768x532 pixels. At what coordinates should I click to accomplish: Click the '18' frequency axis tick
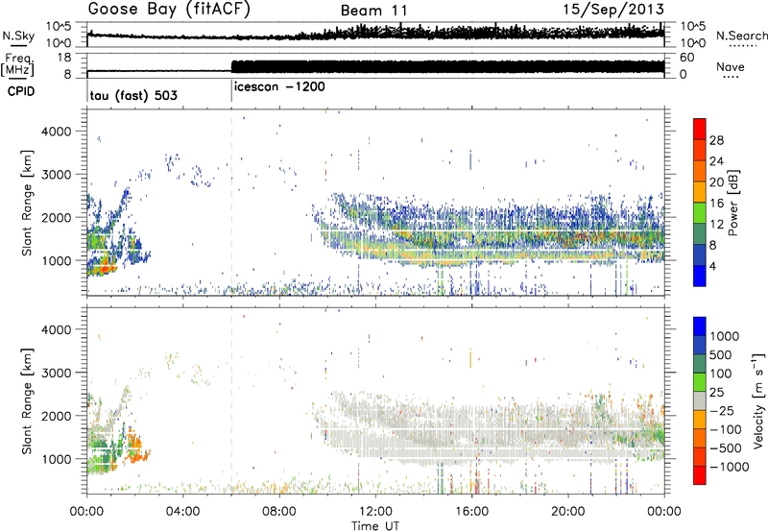click(64, 58)
